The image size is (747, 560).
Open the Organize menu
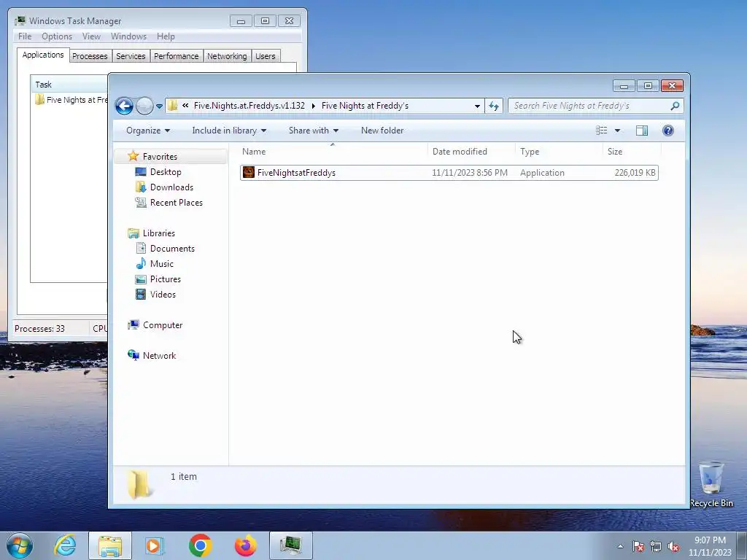(147, 131)
